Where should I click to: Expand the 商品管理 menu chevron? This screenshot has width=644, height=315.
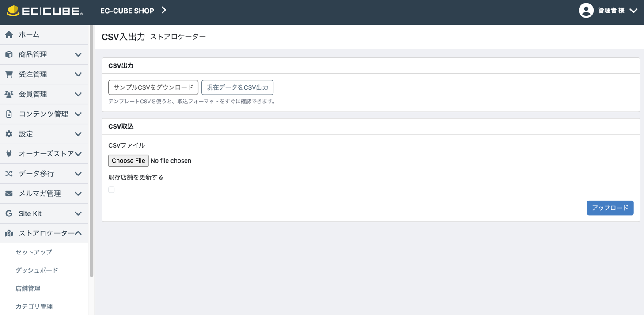point(78,55)
